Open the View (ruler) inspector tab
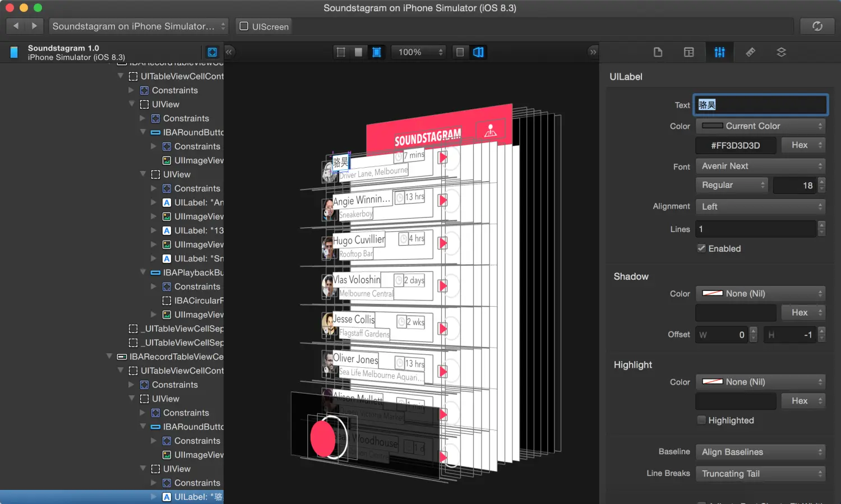 click(751, 52)
